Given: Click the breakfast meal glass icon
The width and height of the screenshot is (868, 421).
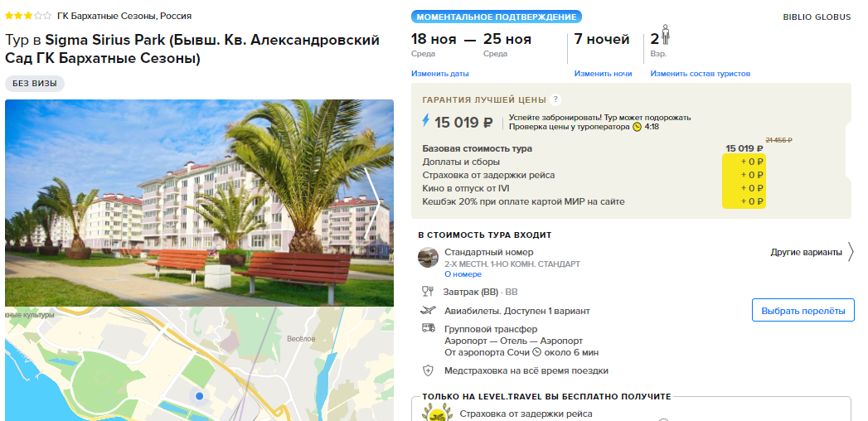Looking at the screenshot, I should click(x=428, y=292).
